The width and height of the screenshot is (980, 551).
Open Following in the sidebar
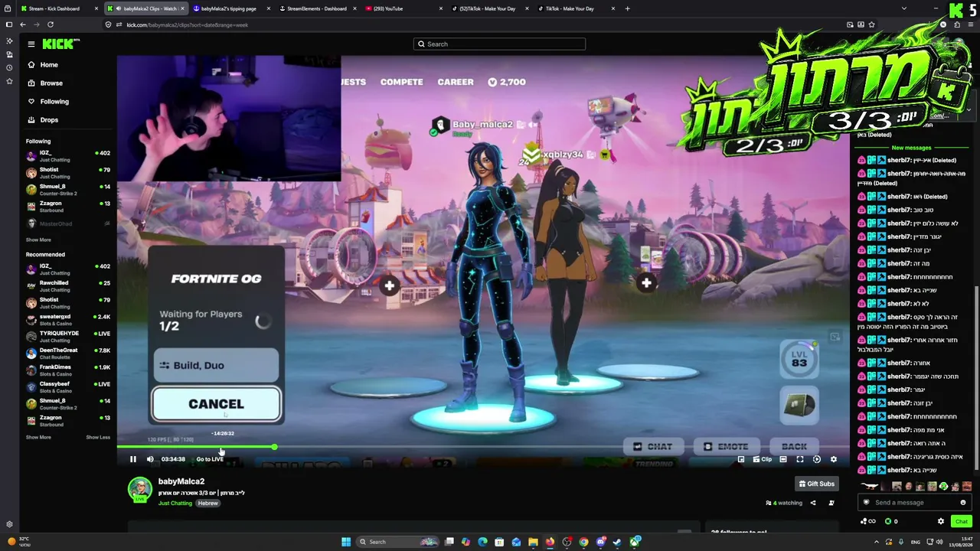click(x=54, y=102)
